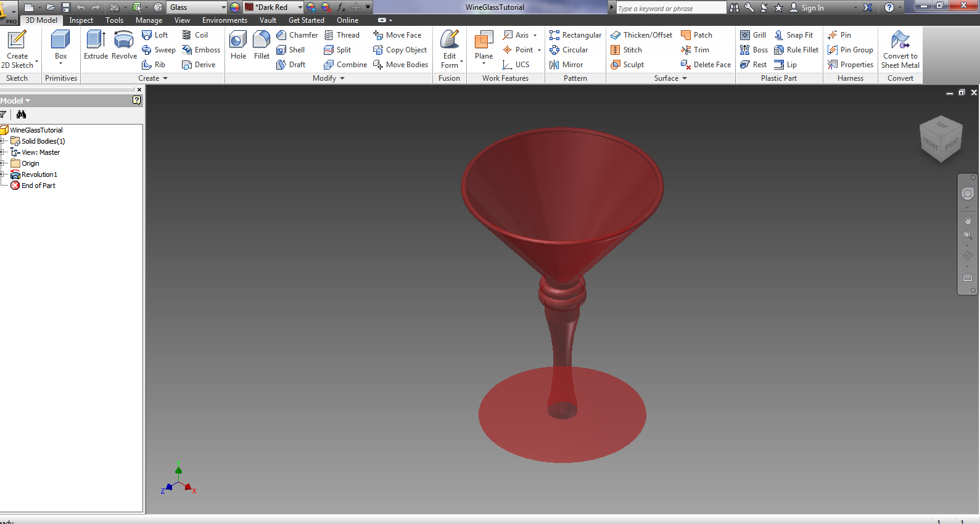Choose the Circular pattern tool
980x524 pixels.
(569, 50)
